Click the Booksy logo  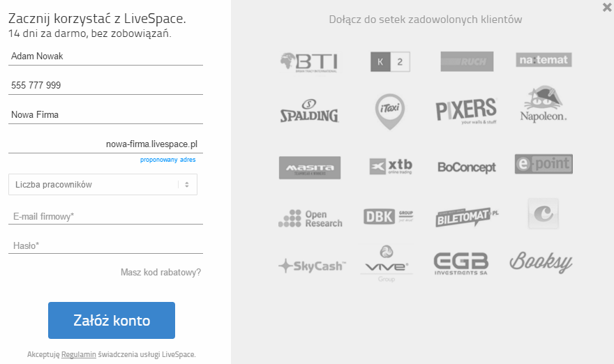click(541, 262)
